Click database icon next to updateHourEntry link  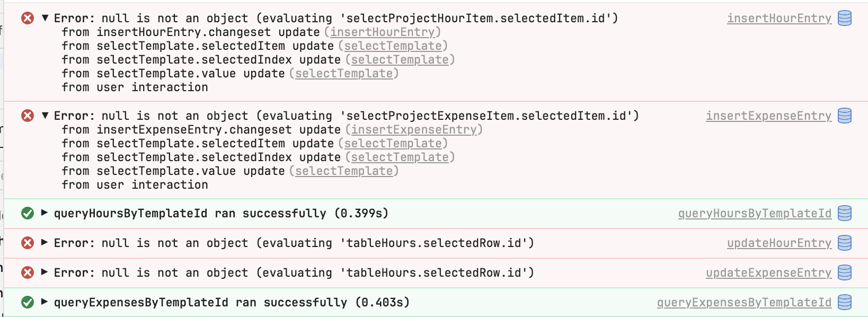coord(845,243)
